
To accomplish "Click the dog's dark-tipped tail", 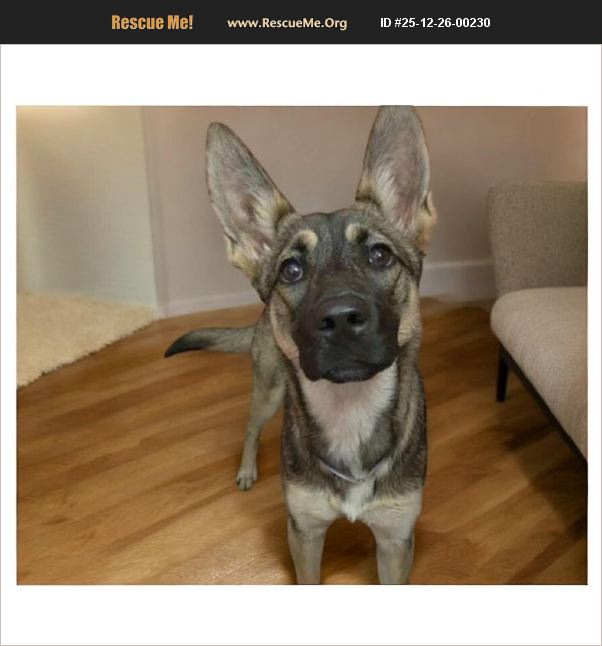I will (209, 342).
